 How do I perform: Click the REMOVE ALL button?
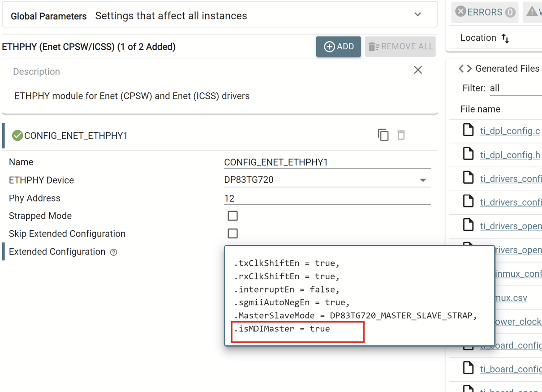tap(400, 47)
